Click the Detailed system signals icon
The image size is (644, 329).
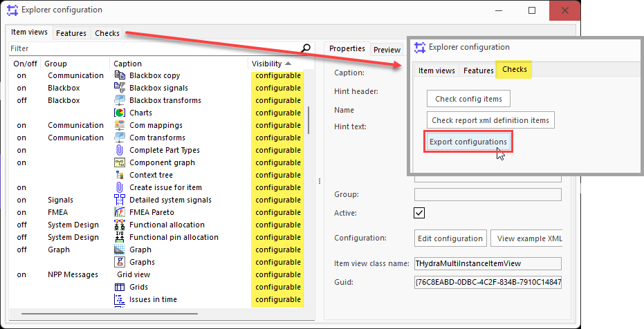[120, 200]
